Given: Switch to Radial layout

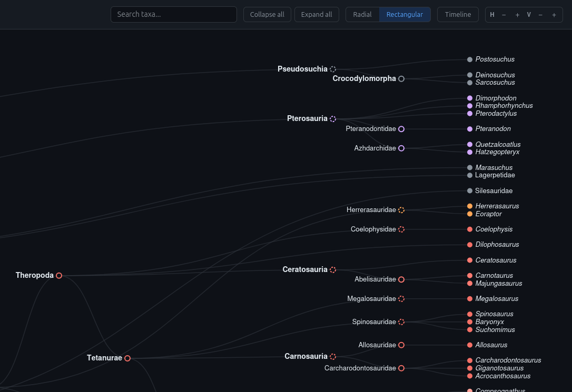Looking at the screenshot, I should click(362, 15).
